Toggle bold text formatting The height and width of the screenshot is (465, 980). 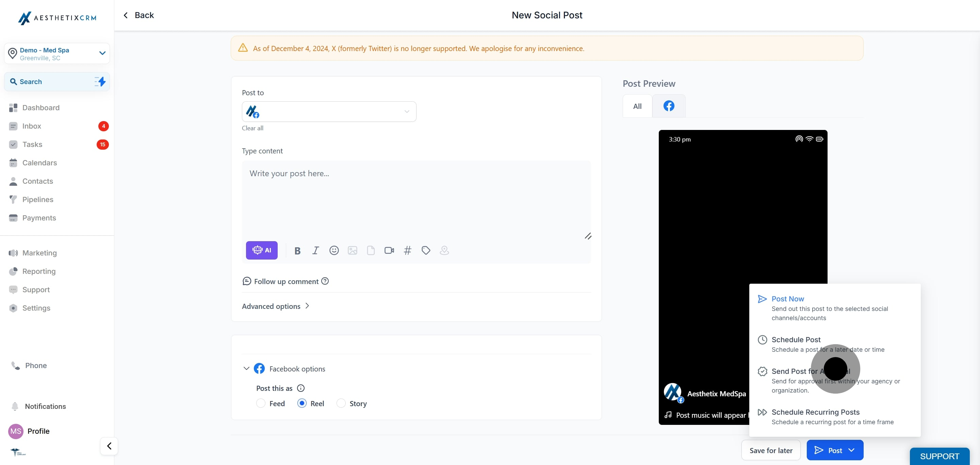point(297,251)
